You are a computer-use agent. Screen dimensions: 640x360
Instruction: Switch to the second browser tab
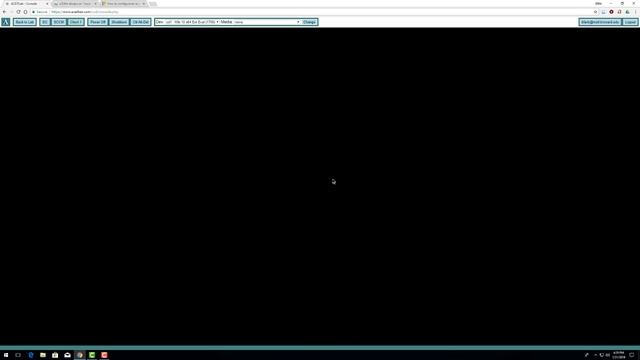75,4
